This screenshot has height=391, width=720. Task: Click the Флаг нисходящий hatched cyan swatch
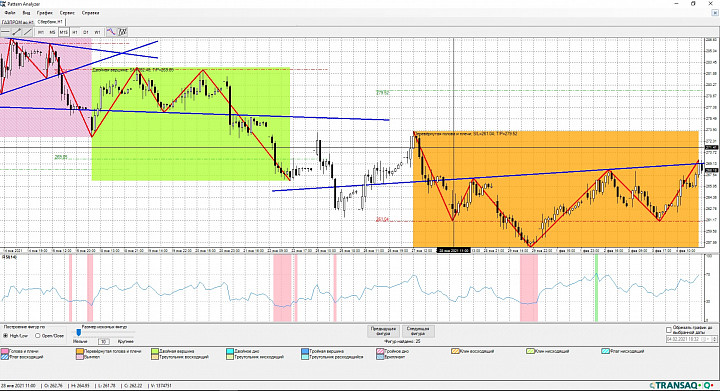point(605,351)
